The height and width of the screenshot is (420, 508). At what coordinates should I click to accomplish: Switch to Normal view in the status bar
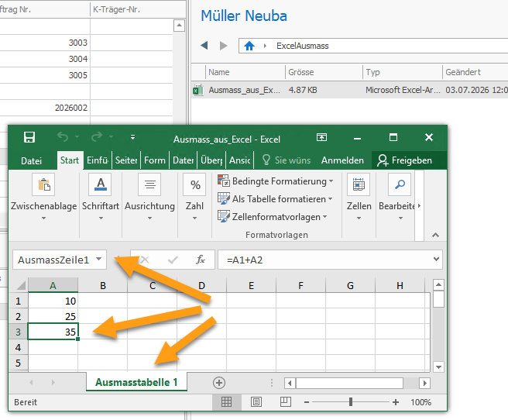click(226, 402)
